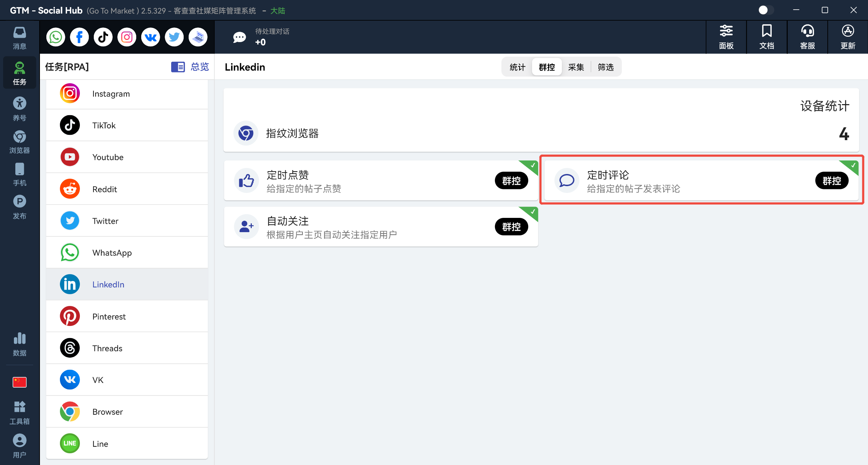The height and width of the screenshot is (465, 868).
Task: Open the VK icon in top bar
Action: point(150,37)
